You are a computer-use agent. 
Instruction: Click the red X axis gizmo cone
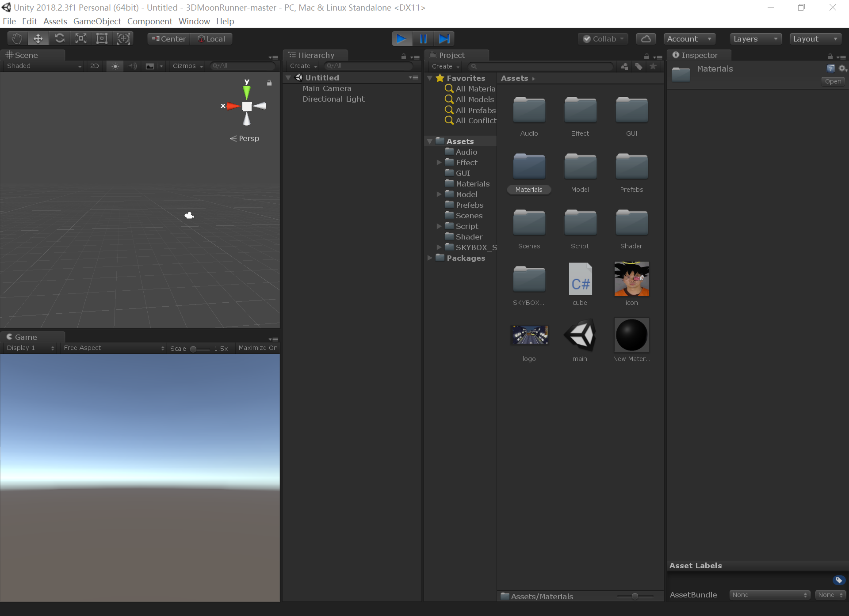(233, 106)
